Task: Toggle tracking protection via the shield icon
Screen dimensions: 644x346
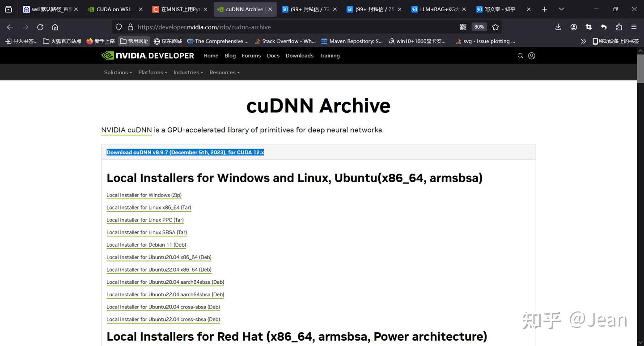Action: (118, 27)
